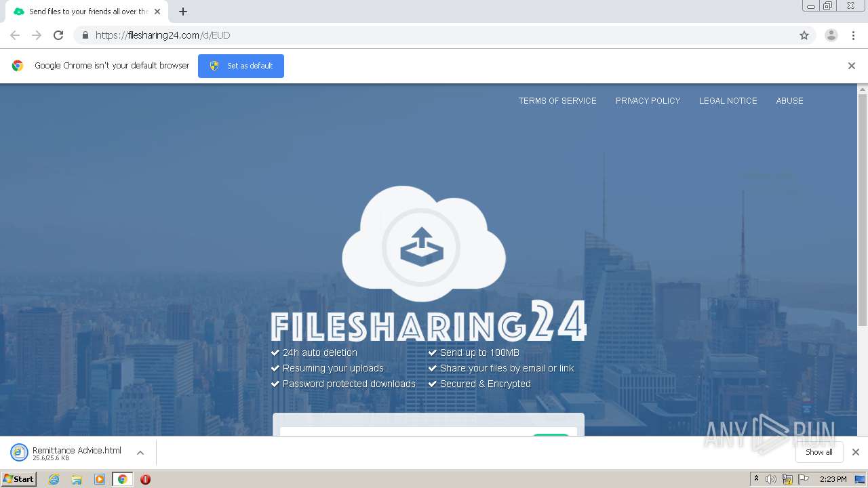Dismiss the default browser notification bar
The height and width of the screenshot is (488, 868).
pos(852,66)
